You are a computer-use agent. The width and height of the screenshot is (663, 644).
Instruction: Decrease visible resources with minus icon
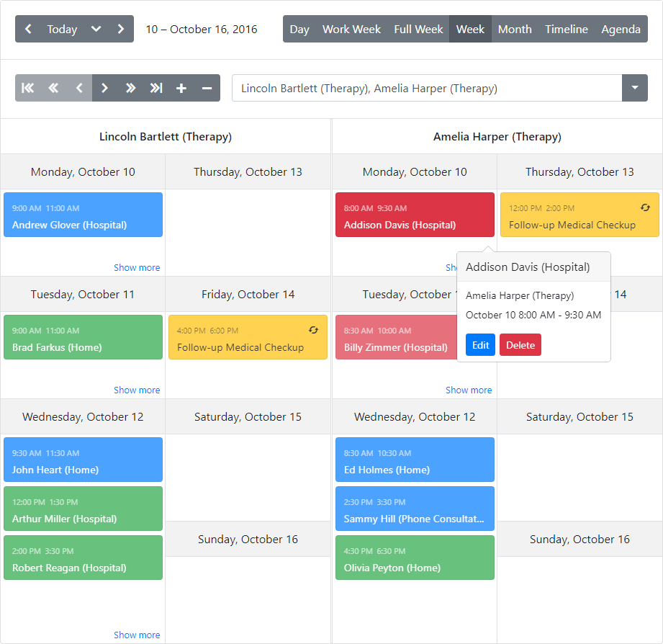[x=207, y=89]
